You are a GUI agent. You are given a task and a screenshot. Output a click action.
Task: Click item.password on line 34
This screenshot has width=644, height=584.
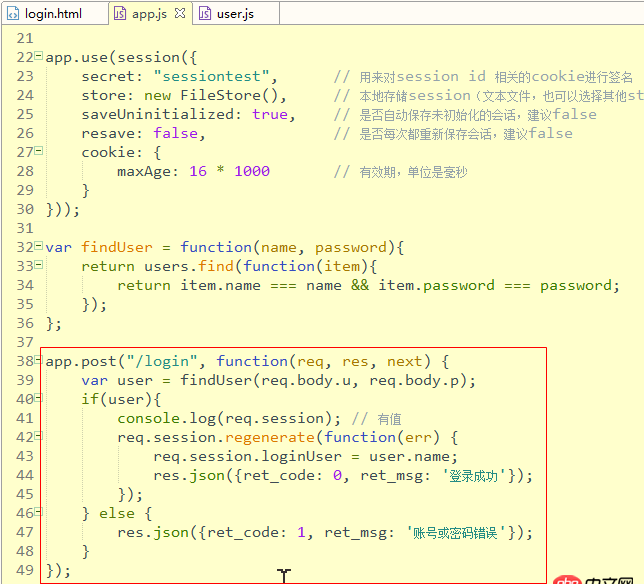436,285
